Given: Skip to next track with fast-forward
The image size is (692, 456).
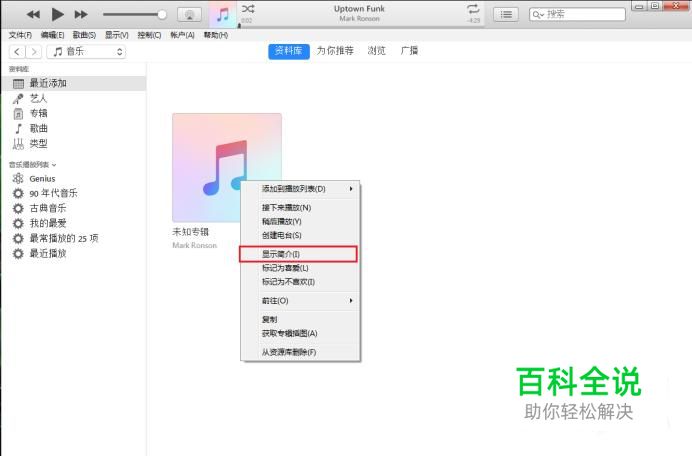Looking at the screenshot, I should point(81,15).
